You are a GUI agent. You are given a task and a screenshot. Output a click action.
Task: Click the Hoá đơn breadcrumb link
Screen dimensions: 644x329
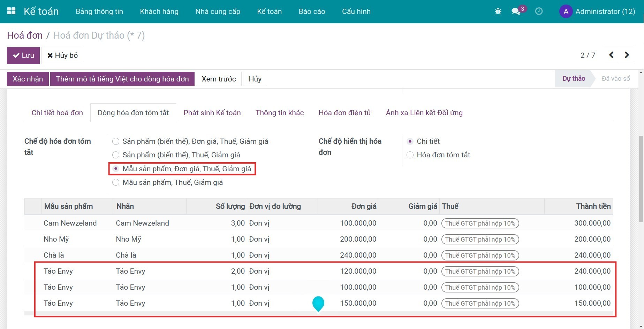point(25,36)
